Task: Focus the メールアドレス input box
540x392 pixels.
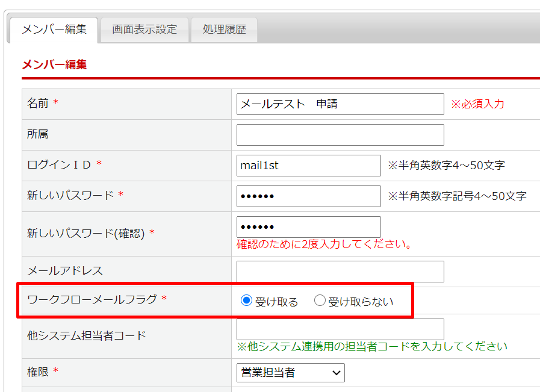Action: click(340, 272)
